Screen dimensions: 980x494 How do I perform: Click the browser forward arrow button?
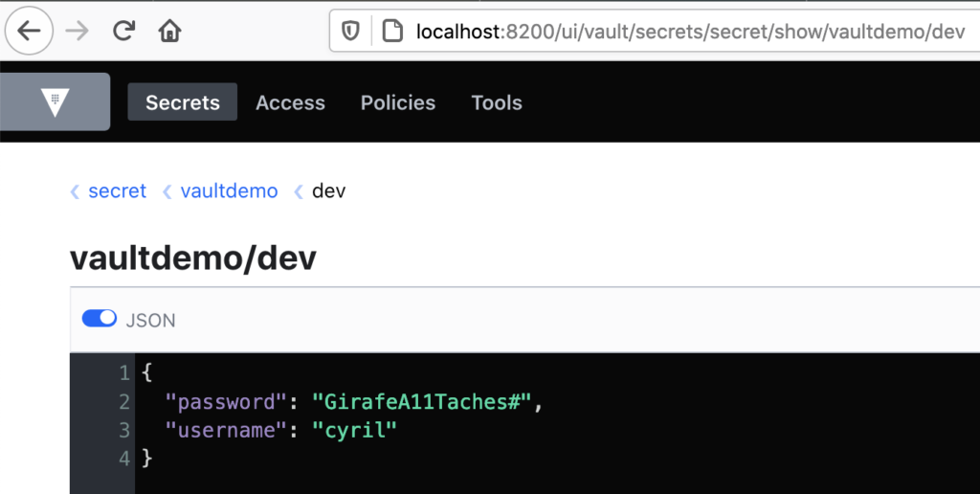click(x=77, y=31)
